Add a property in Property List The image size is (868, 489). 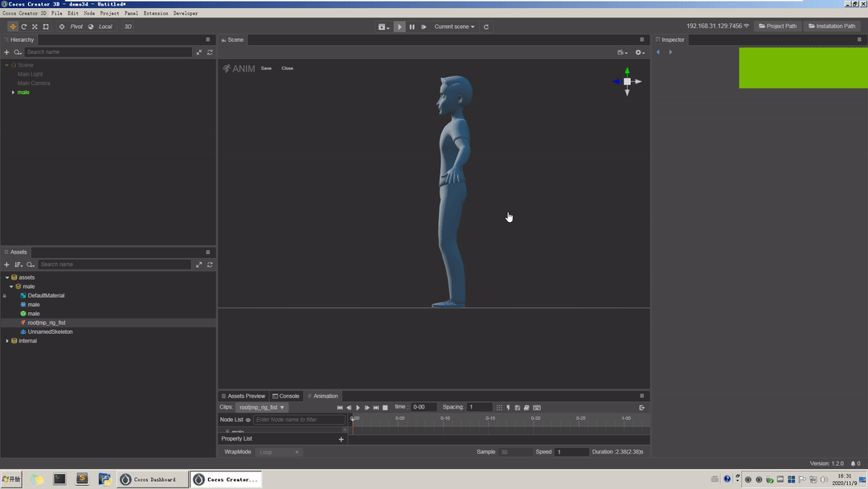[341, 439]
